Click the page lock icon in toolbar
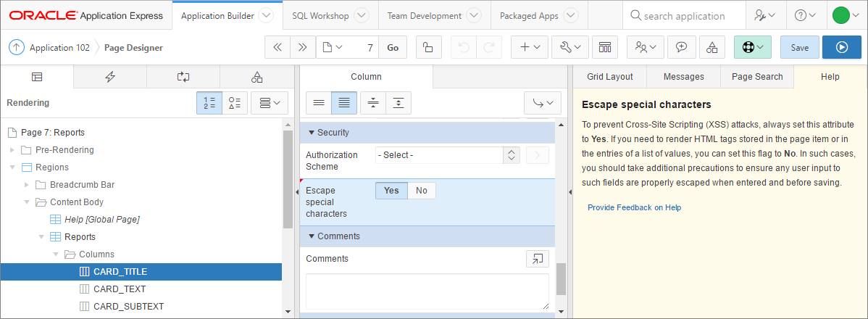The height and width of the screenshot is (319, 868). click(428, 47)
